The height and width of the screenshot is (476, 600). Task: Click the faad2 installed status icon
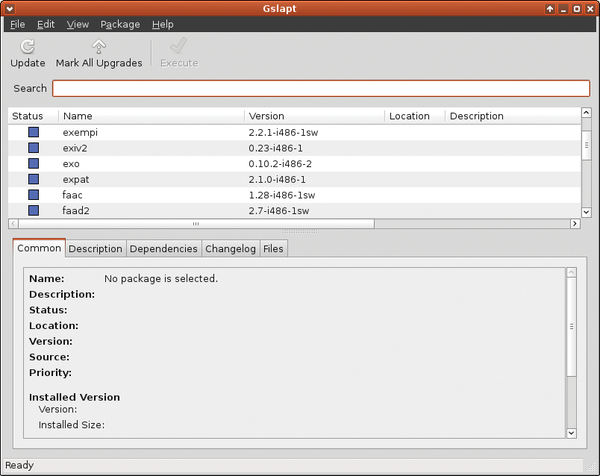34,210
